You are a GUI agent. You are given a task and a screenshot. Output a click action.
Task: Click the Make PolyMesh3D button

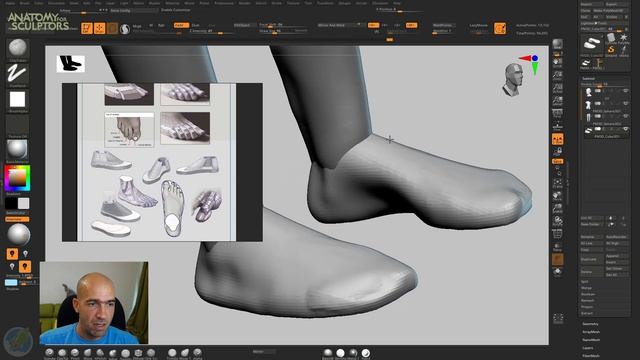pos(611,11)
